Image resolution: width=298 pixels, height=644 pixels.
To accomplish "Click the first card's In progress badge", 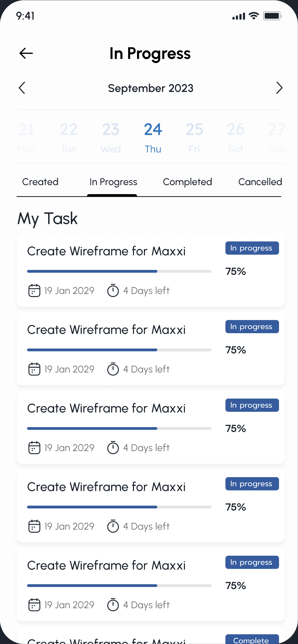I will pos(252,248).
